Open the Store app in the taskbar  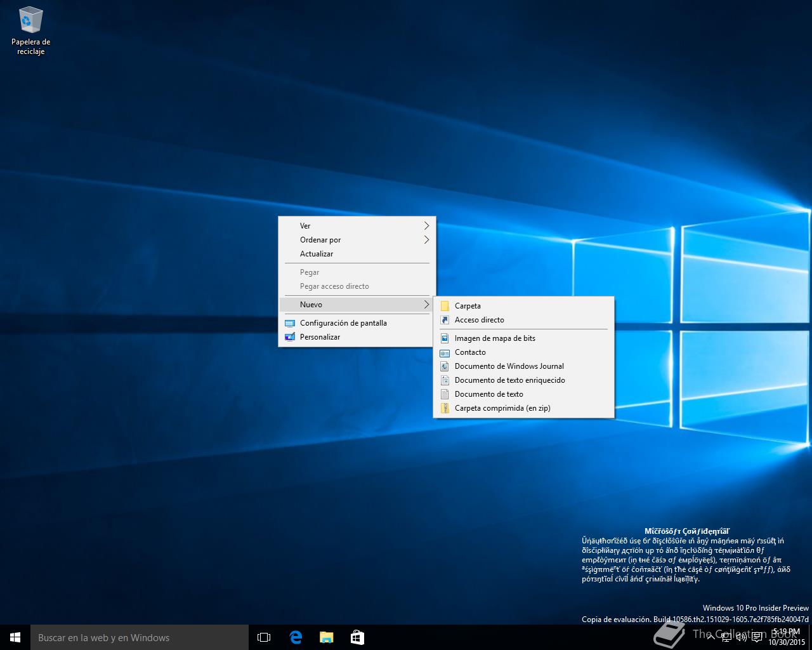click(x=357, y=637)
